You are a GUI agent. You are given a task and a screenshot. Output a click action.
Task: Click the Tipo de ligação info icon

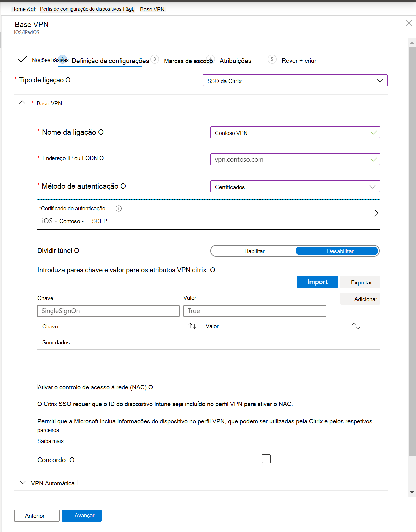tap(68, 80)
